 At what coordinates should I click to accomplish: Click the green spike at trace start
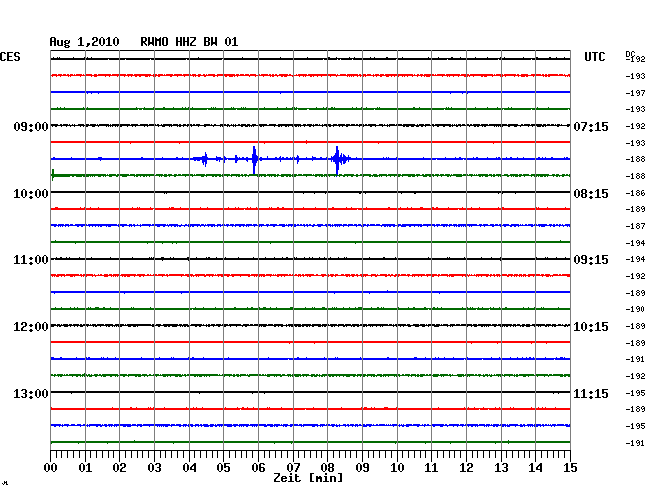coord(53,175)
